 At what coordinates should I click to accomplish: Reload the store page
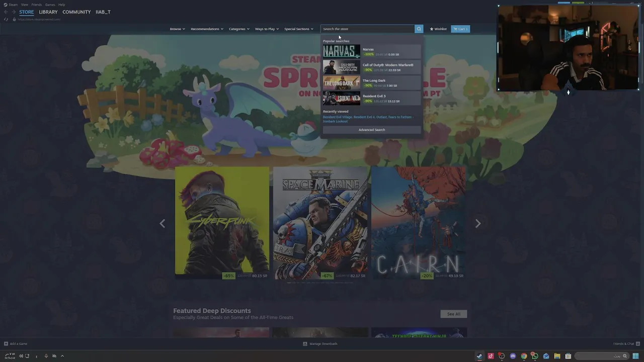(6, 19)
